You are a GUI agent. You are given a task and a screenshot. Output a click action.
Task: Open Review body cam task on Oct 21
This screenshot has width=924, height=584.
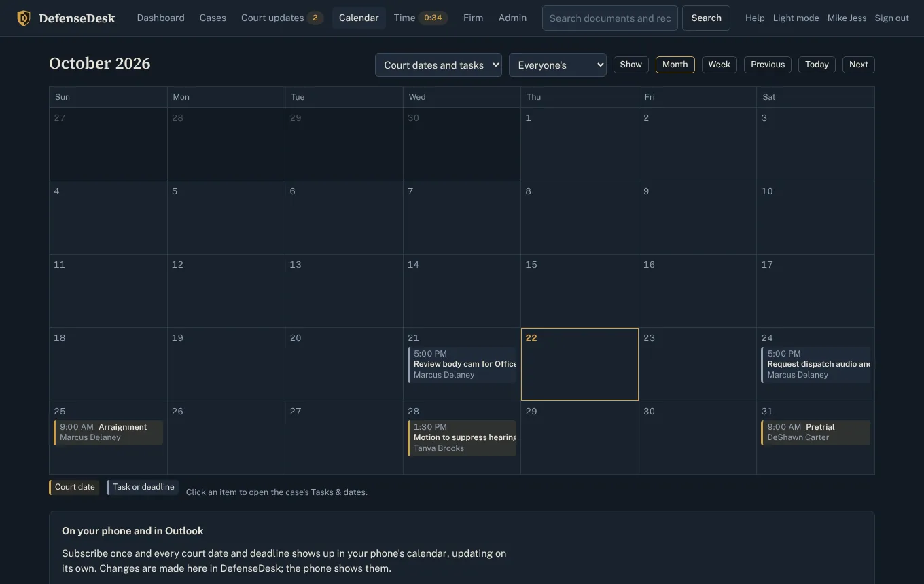(462, 365)
